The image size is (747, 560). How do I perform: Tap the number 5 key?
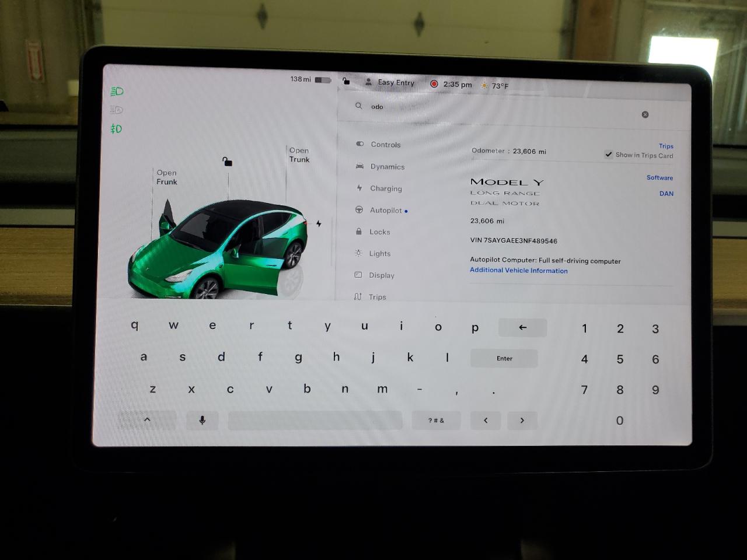click(x=620, y=359)
